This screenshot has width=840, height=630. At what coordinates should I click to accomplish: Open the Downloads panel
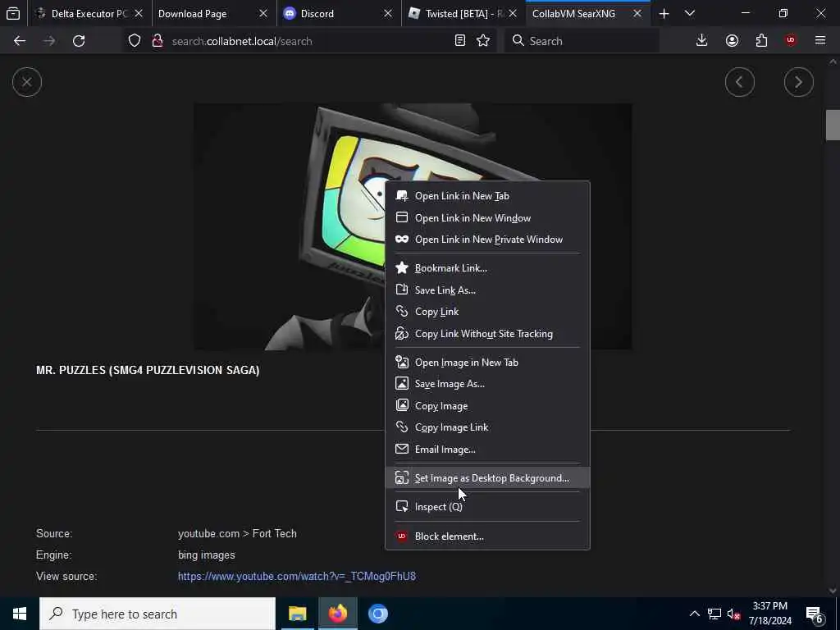pos(702,41)
